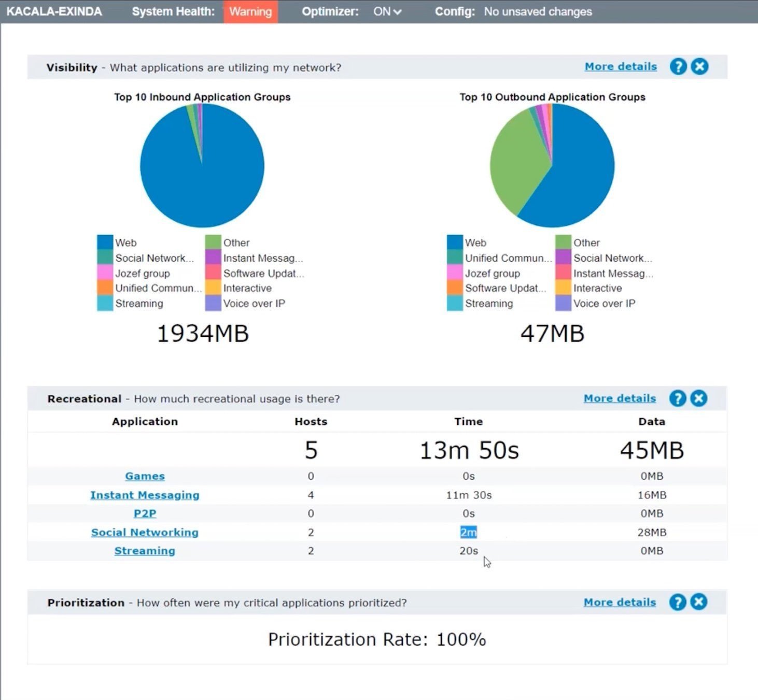Open the P2P application link
The width and height of the screenshot is (758, 700).
145,513
